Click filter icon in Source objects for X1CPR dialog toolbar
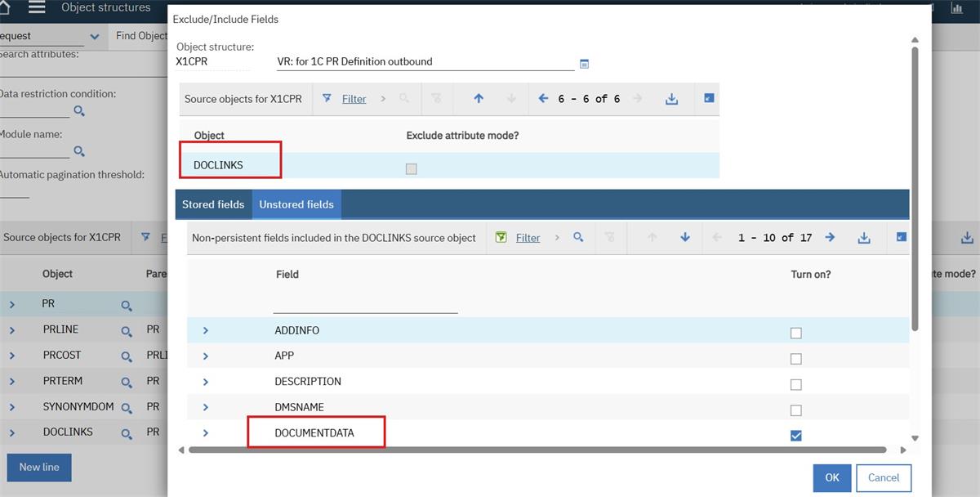Screen dimensions: 980x497 coord(327,98)
